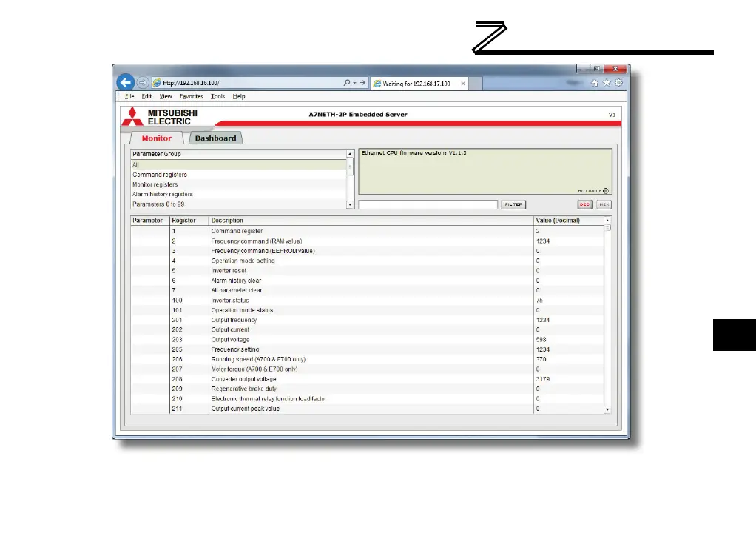Click the Register column header
Screen dimensions: 756x533
coord(189,221)
